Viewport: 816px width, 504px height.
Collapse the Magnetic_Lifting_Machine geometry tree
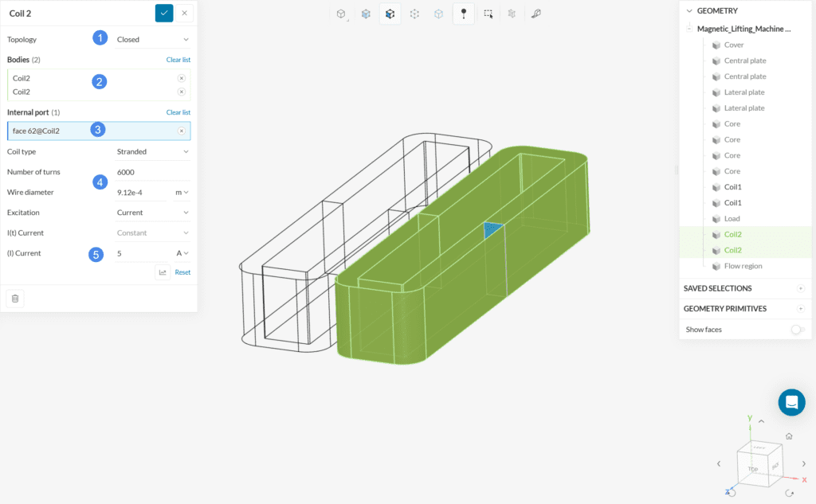coord(688,27)
